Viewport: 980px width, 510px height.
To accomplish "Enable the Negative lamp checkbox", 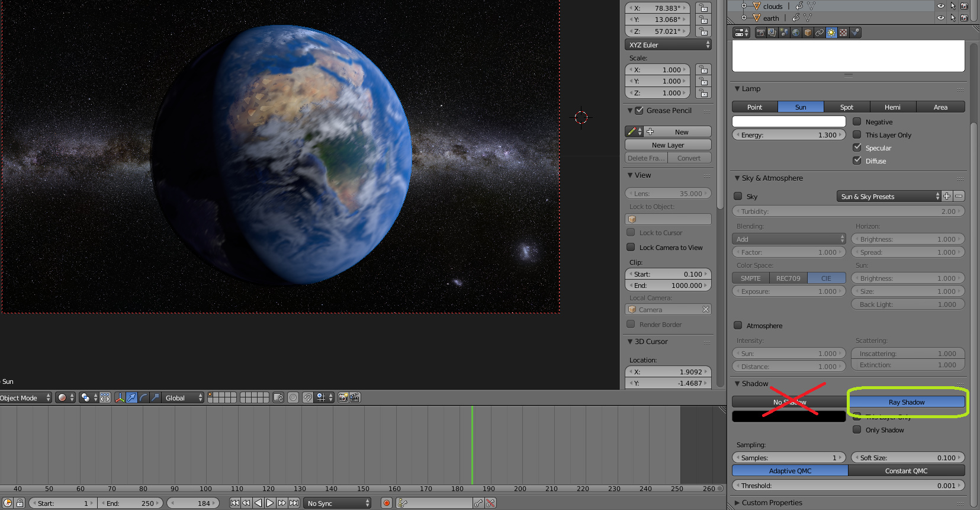I will point(857,121).
